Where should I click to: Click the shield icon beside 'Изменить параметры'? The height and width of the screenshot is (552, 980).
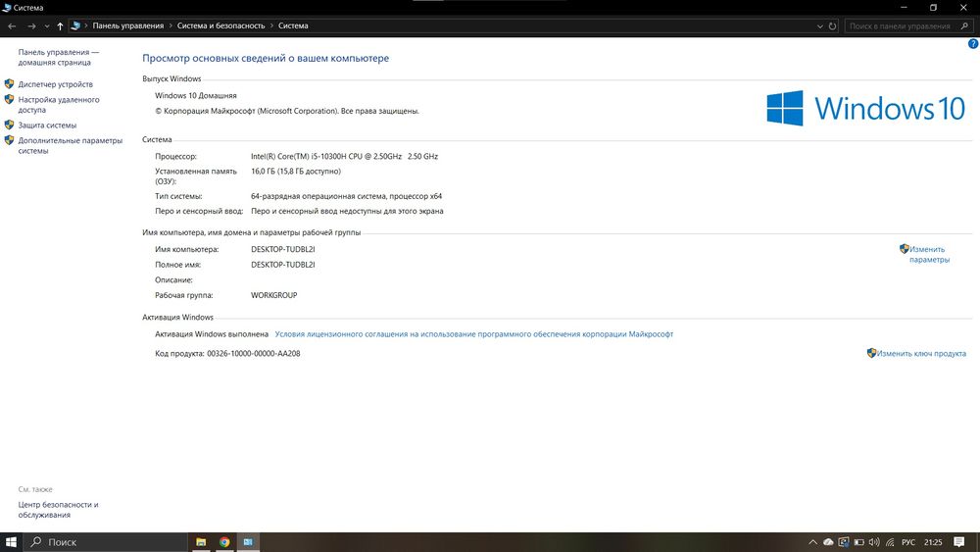tap(904, 249)
